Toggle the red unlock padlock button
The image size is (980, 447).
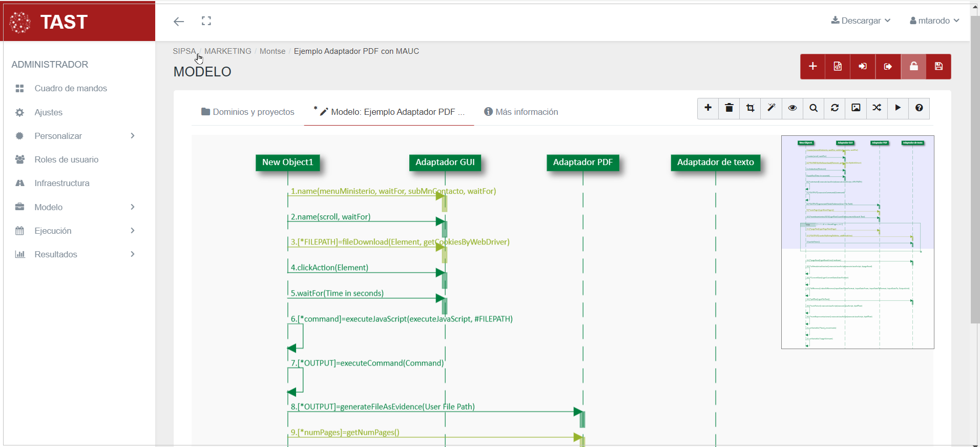pyautogui.click(x=913, y=67)
